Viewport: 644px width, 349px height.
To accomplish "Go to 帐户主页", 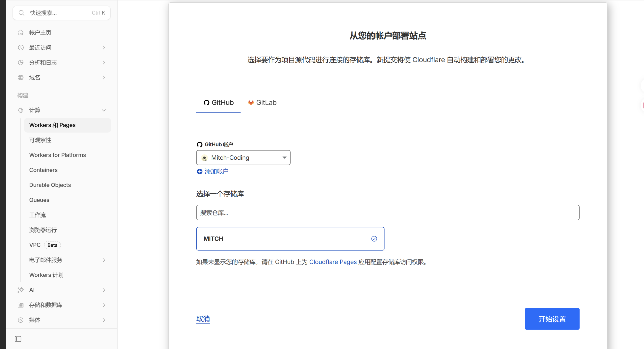I will (x=40, y=32).
